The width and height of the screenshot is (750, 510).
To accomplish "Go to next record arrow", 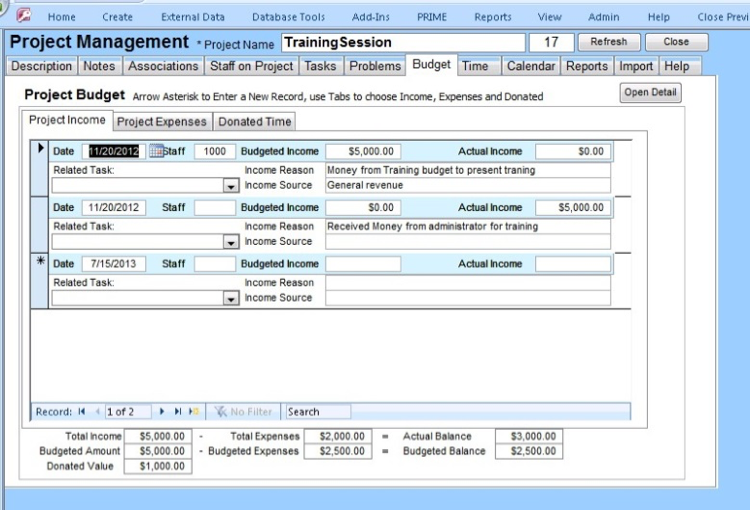I will (162, 411).
